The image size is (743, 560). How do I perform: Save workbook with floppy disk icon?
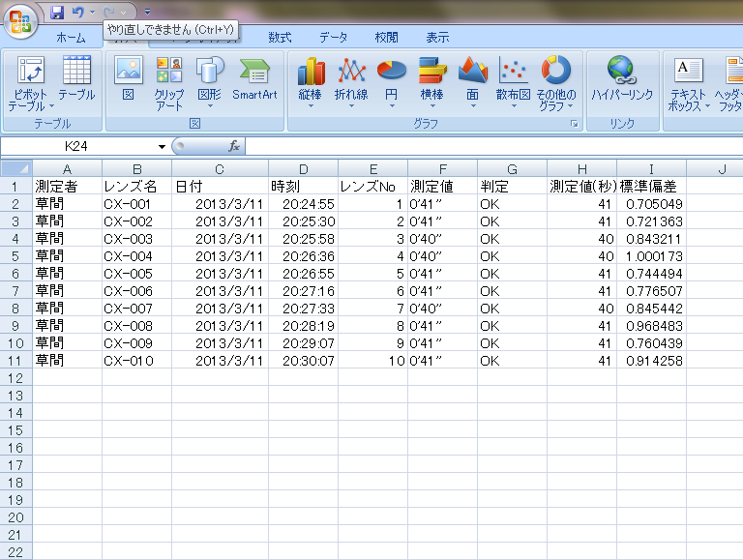click(57, 13)
